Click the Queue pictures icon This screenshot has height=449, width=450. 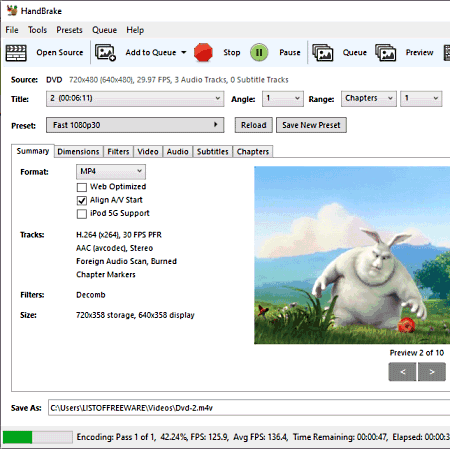click(323, 53)
